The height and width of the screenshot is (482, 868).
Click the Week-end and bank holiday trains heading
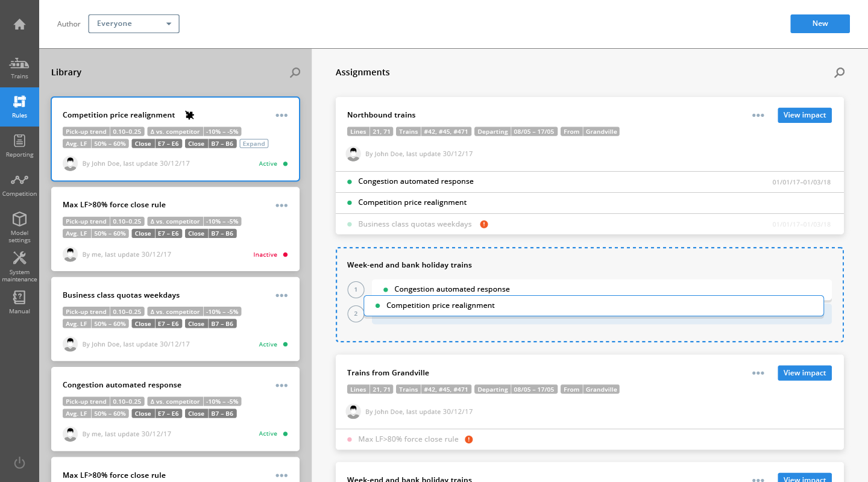409,265
